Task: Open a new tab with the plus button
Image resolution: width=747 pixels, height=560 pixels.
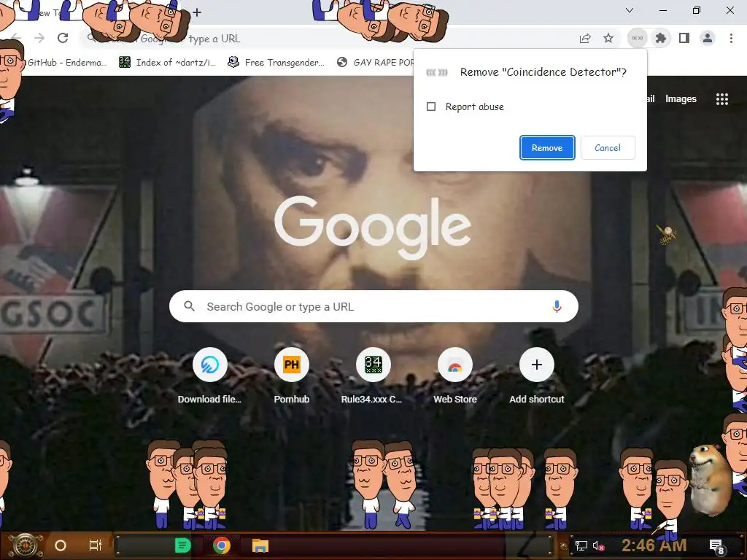Action: pyautogui.click(x=197, y=12)
